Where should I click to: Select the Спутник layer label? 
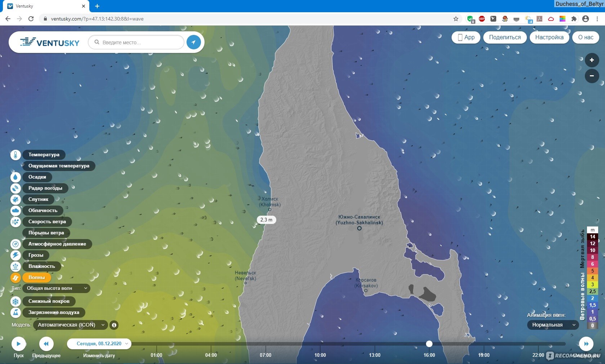pos(38,199)
